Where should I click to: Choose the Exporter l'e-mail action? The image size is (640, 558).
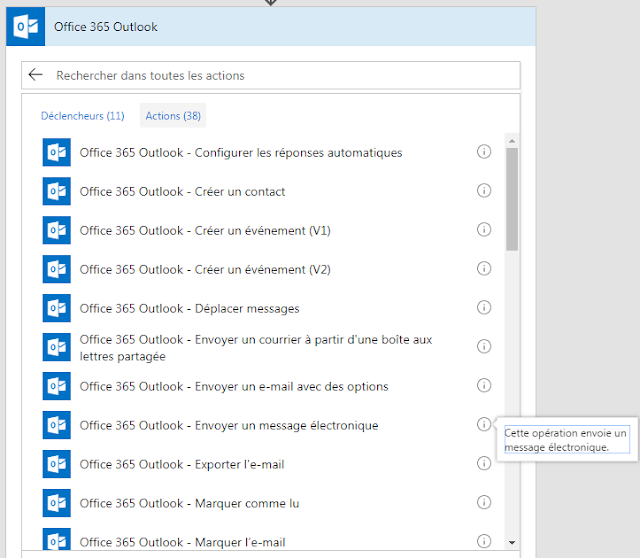pos(182,465)
